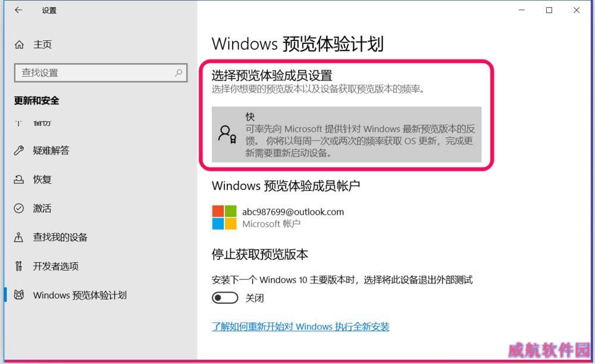Open the home icon next to 主页
The height and width of the screenshot is (364, 595).
19,45
